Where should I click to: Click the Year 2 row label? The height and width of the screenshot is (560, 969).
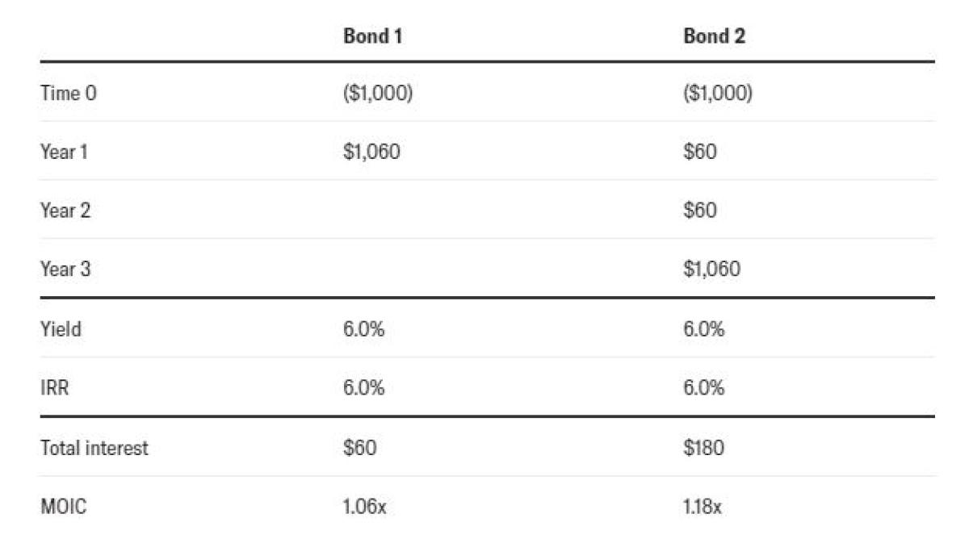point(65,211)
